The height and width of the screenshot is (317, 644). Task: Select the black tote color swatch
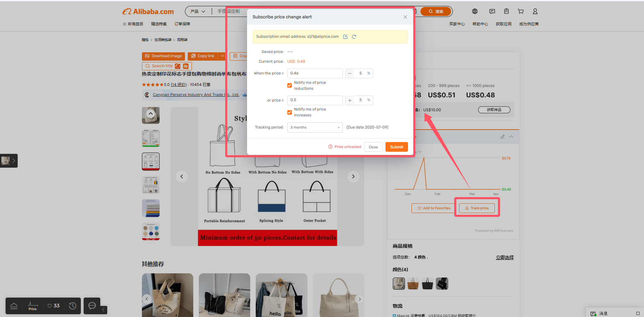pyautogui.click(x=427, y=283)
